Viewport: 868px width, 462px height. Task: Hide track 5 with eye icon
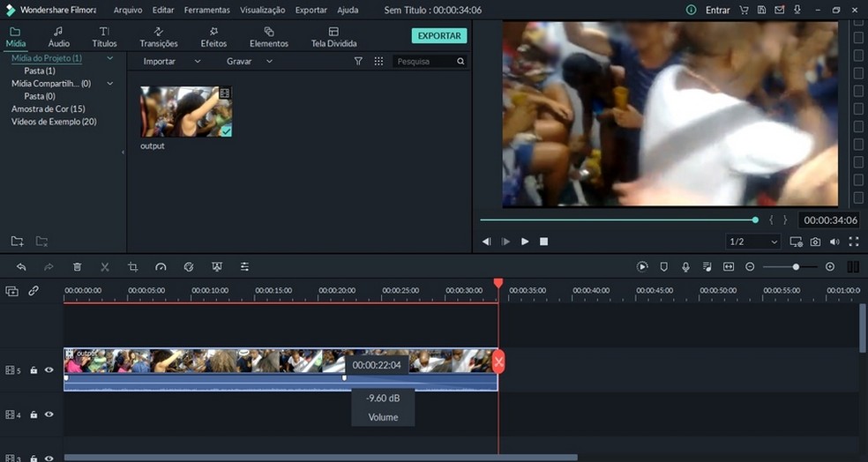tap(49, 370)
